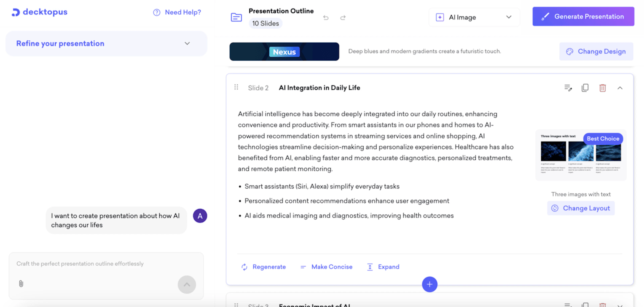Open the AI Image dropdown
Viewport: 644px width, 307px height.
click(474, 17)
